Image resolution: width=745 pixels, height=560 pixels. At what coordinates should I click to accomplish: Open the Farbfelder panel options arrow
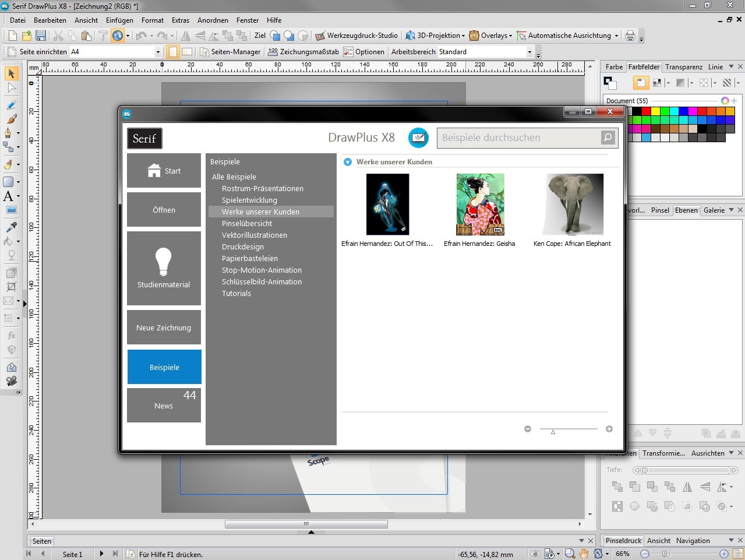click(731, 66)
